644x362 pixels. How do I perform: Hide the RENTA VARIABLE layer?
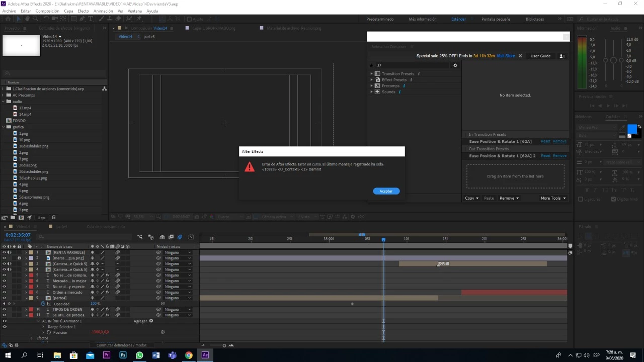pos(5,252)
